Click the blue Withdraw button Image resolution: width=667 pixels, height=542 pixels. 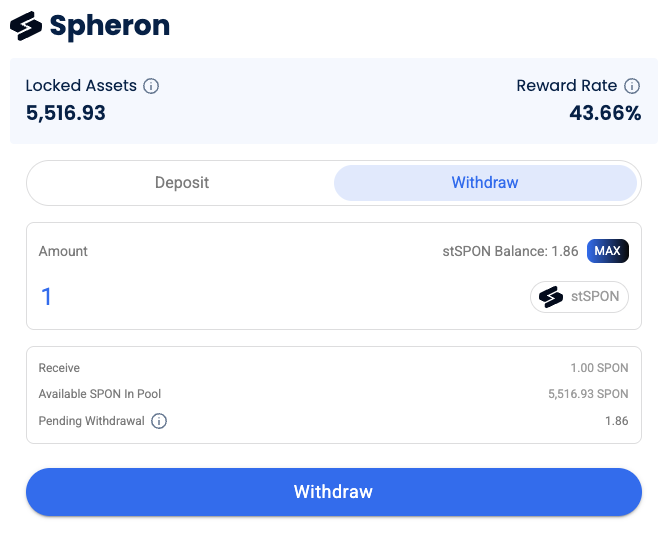[x=334, y=492]
